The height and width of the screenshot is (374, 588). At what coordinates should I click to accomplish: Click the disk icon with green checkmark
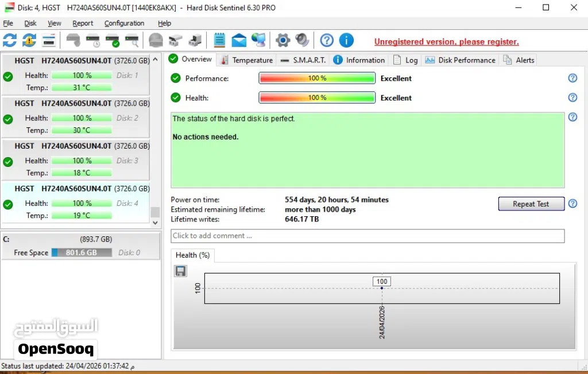(x=113, y=40)
